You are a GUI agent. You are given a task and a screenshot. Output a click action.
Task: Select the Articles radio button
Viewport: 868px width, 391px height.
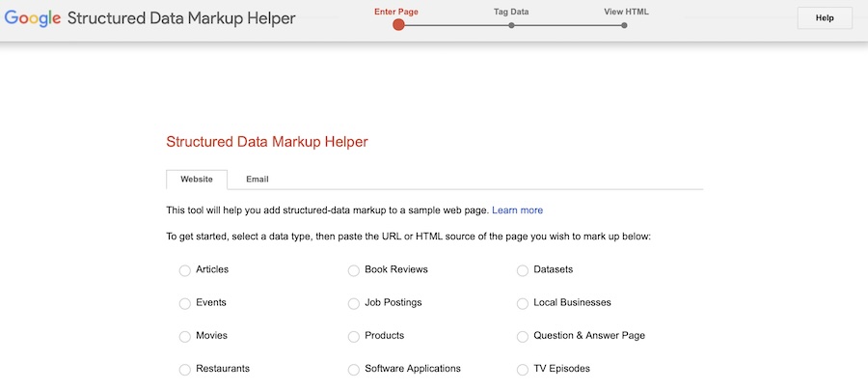(x=185, y=270)
